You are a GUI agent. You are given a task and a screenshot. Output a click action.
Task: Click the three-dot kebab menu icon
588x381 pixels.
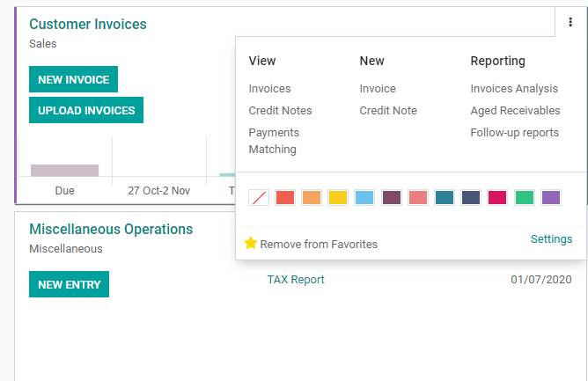pyautogui.click(x=570, y=22)
